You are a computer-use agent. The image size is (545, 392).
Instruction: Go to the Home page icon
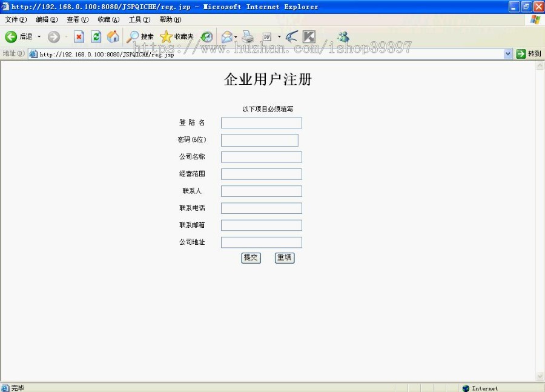tap(113, 36)
